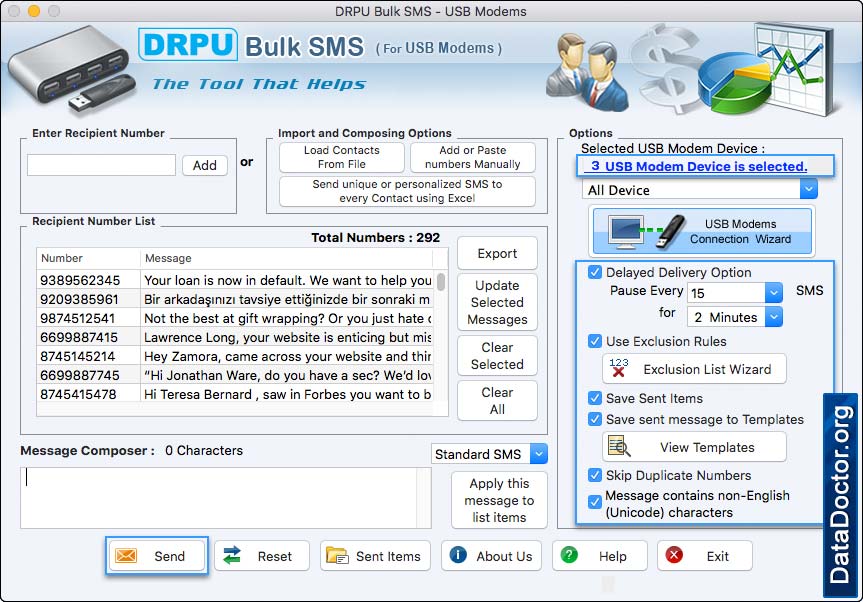863x602 pixels.
Task: Open the Standard SMS type dropdown
Action: [489, 454]
